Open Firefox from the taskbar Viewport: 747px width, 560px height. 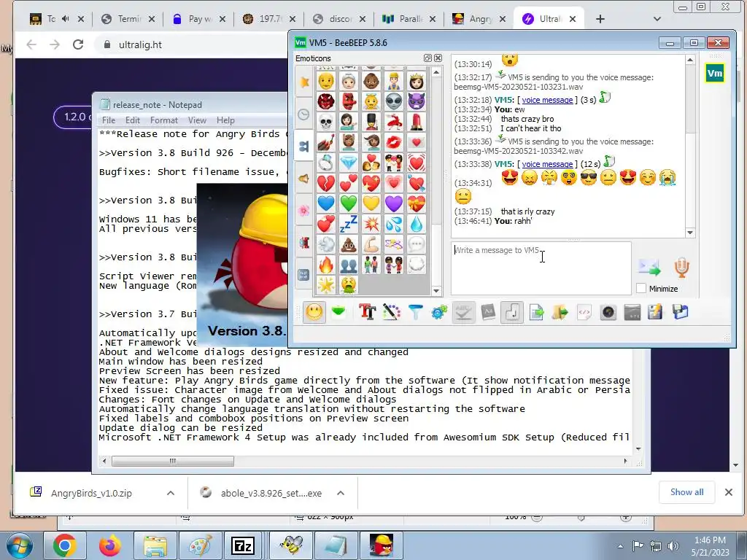point(109,545)
